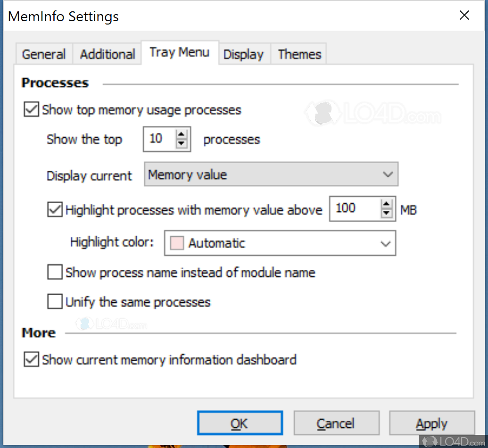
Task: Enable Show process name instead of module name
Action: point(55,272)
